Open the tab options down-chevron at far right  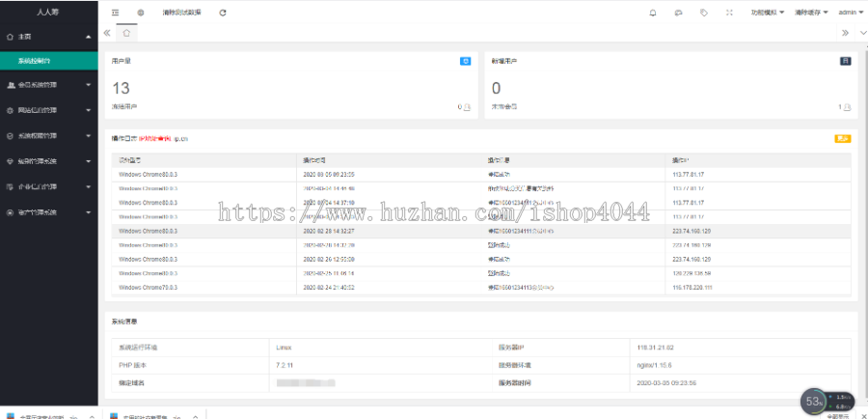click(863, 33)
